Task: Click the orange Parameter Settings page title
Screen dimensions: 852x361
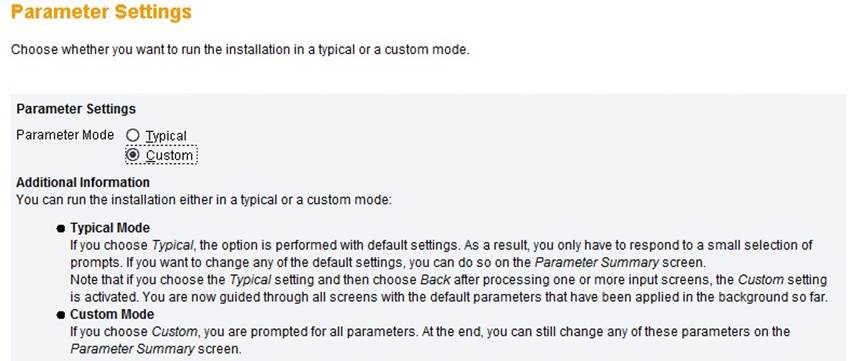Action: (101, 11)
